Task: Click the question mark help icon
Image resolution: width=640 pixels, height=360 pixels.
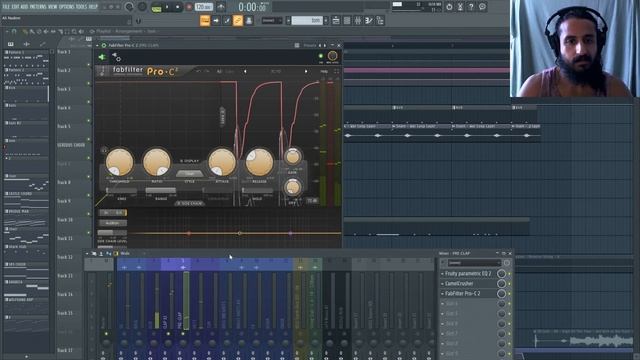Action: (471, 7)
